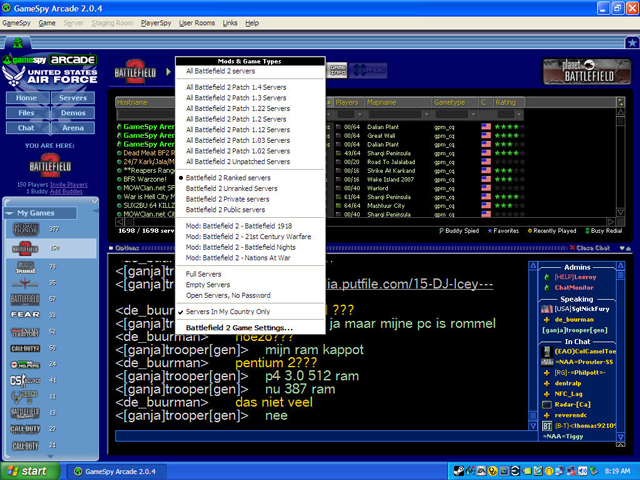Toggle Open Servers, No Password filter
This screenshot has width=640, height=480.
coord(228,295)
